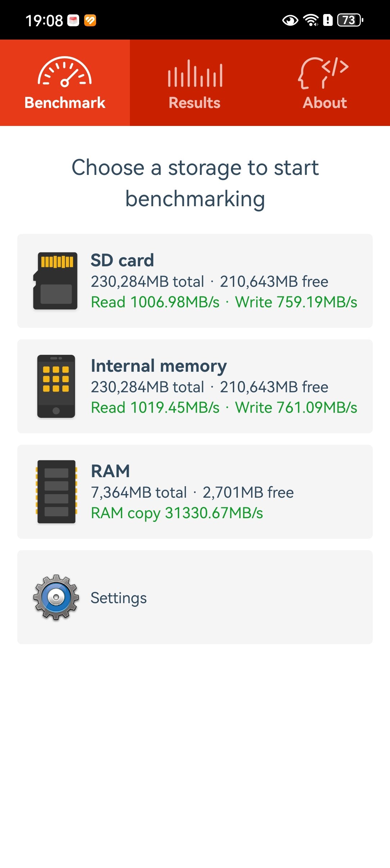
Task: Tap the eye icon in status bar
Action: (290, 21)
